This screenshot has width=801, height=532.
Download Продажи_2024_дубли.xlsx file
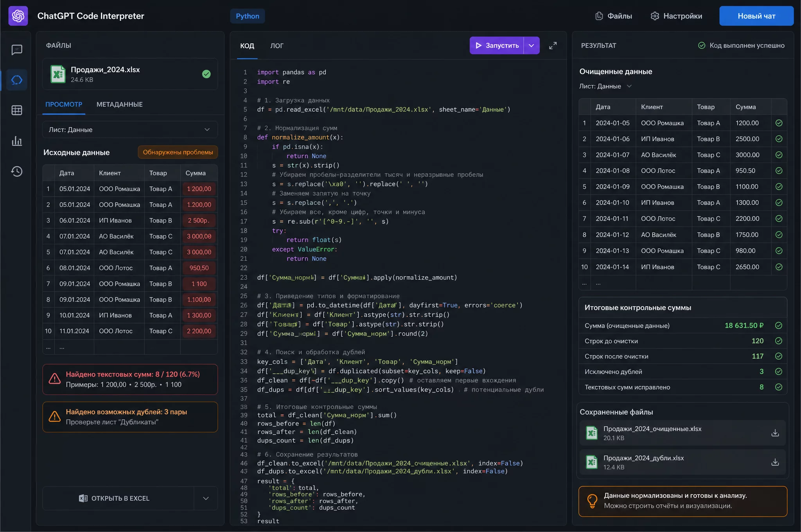[775, 462]
